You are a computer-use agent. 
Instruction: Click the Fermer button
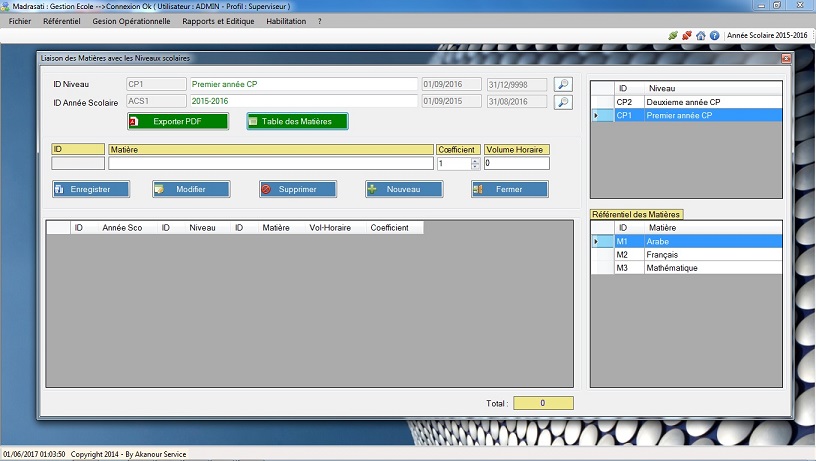(x=509, y=189)
